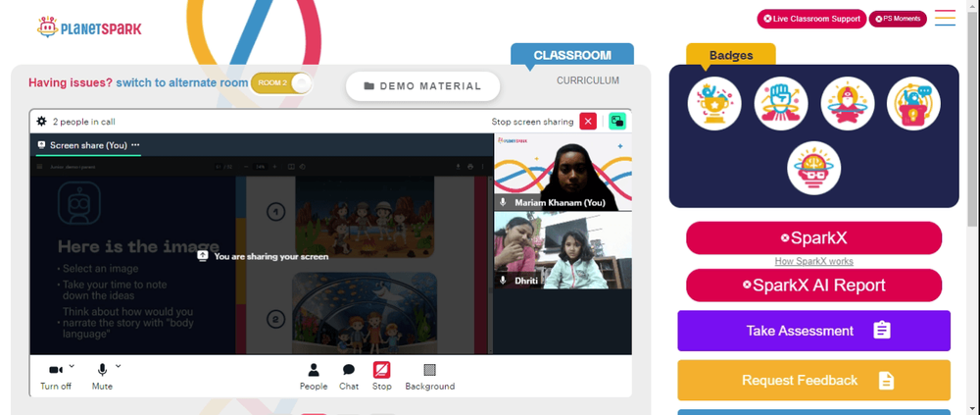980x415 pixels.
Task: Open DEMO MATERIAL folder button
Action: point(423,86)
